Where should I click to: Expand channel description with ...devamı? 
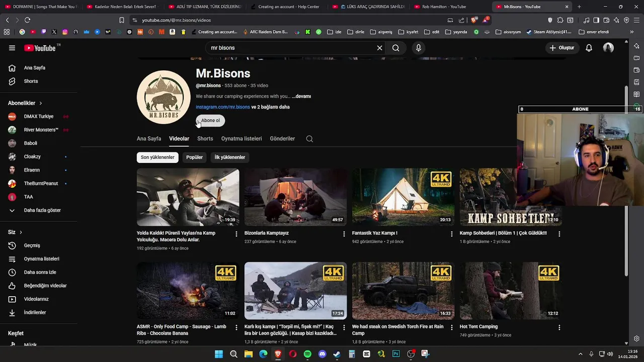[301, 97]
